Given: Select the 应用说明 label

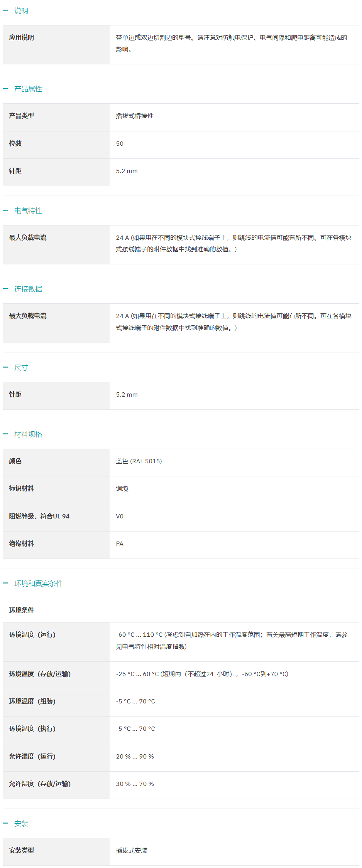Looking at the screenshot, I should coord(22,38).
